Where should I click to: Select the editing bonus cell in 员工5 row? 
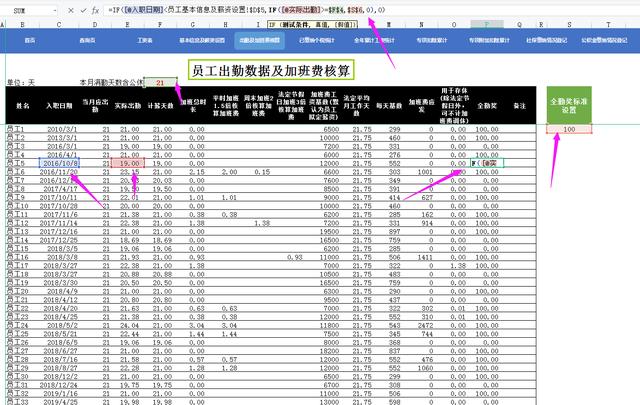487,163
